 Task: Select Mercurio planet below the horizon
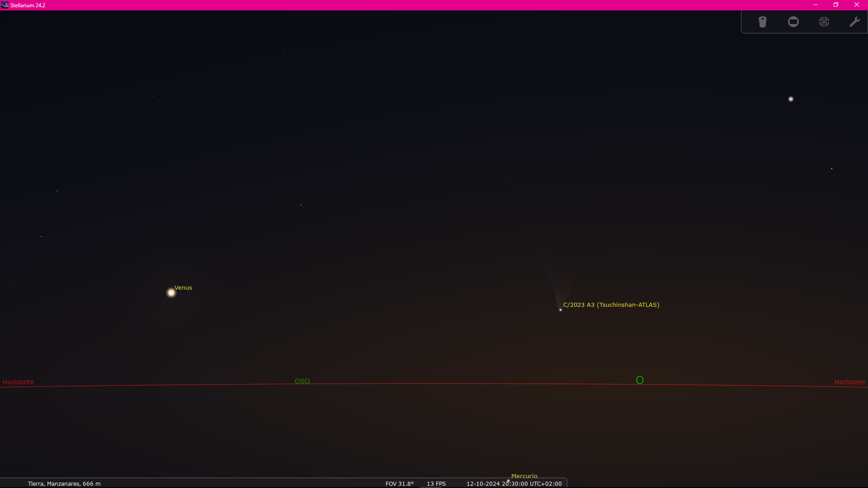point(508,481)
